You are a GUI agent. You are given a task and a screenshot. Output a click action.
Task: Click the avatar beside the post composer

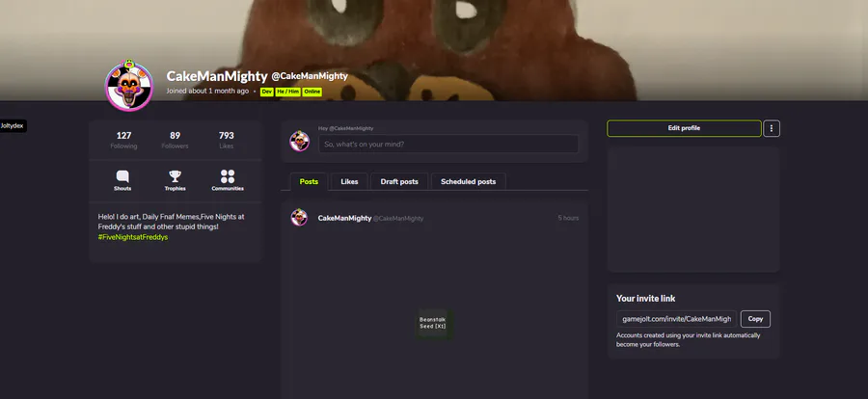point(300,141)
